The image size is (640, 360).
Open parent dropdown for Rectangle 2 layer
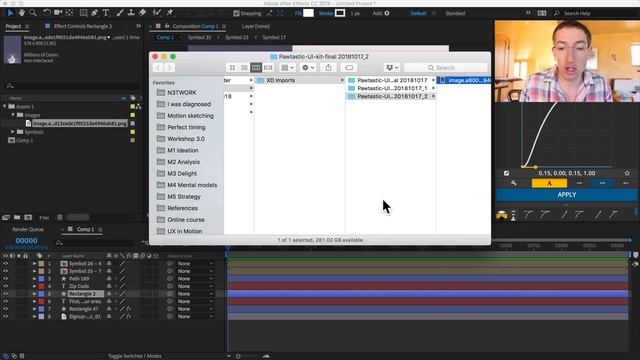click(x=195, y=294)
